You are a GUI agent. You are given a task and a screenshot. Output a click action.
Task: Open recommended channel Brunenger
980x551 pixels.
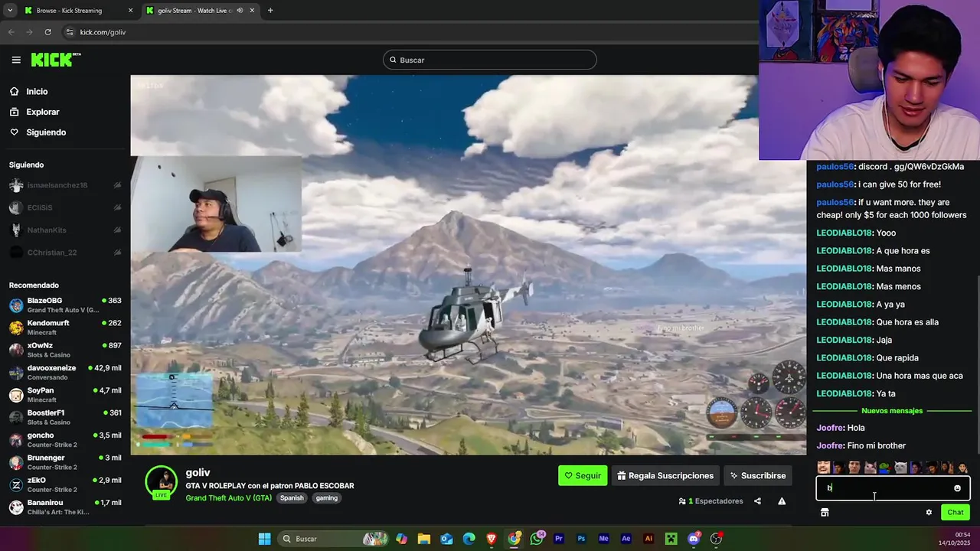pos(65,462)
